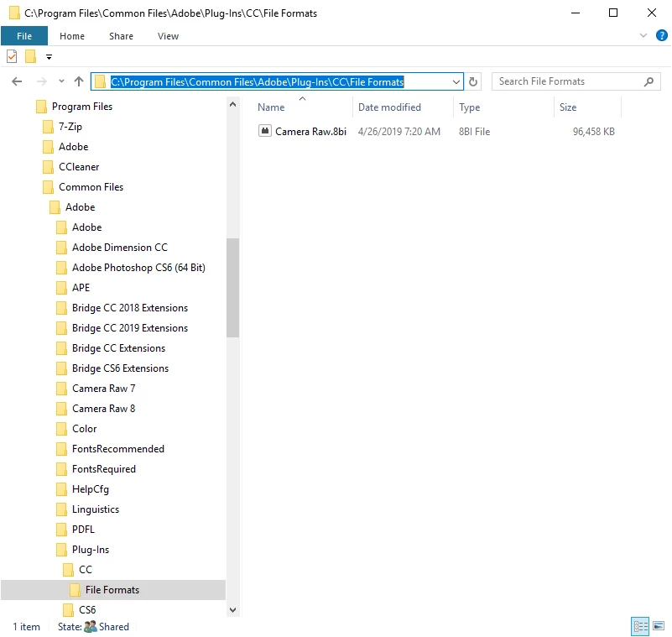Select Program Files in the tree
Screen dimensions: 672x637
click(x=82, y=107)
